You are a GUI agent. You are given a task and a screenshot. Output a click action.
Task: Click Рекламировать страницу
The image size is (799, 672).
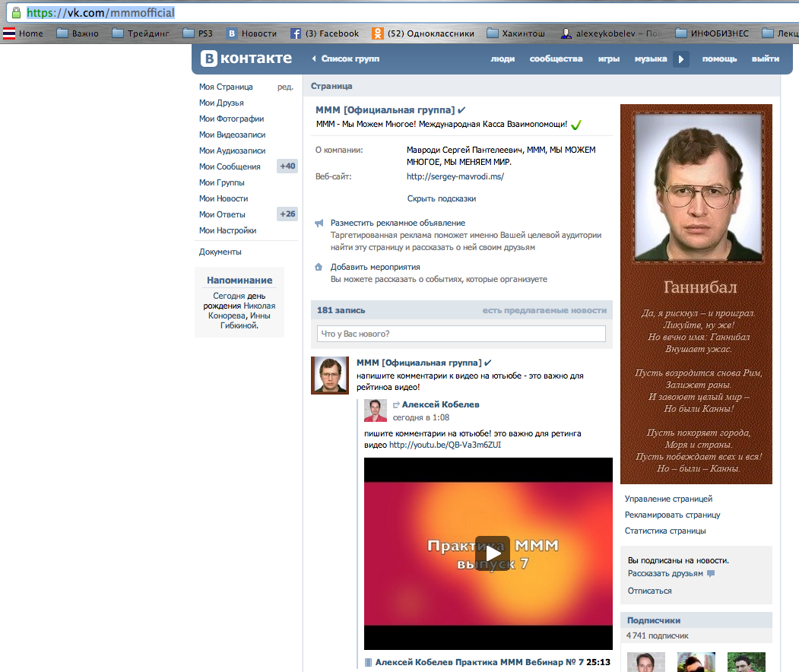[673, 515]
